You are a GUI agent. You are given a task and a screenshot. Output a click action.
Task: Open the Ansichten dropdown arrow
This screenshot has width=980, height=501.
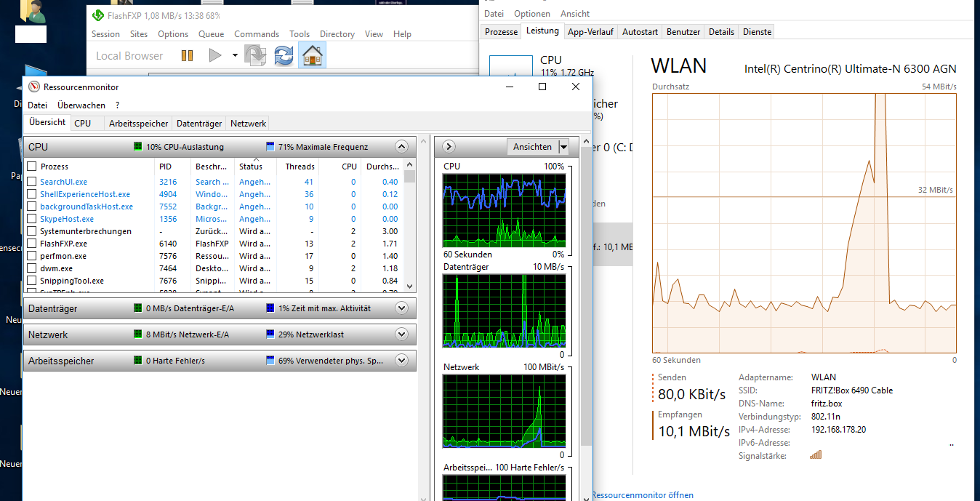click(x=563, y=147)
